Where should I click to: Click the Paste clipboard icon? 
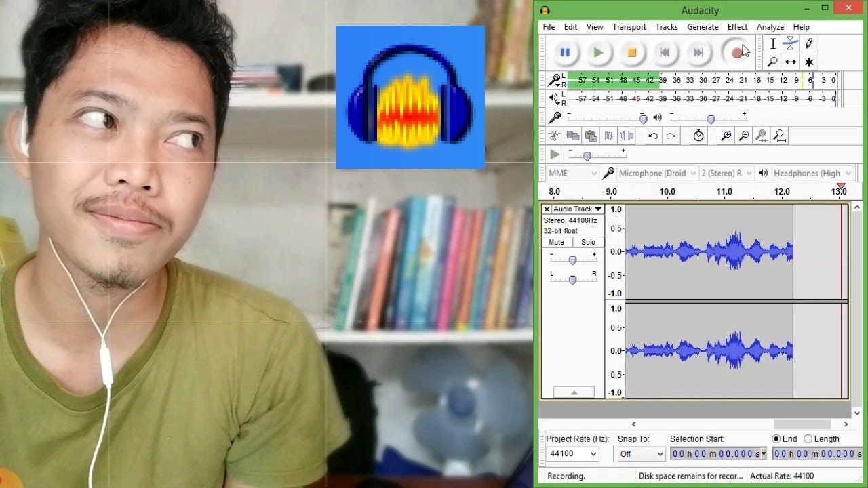591,136
